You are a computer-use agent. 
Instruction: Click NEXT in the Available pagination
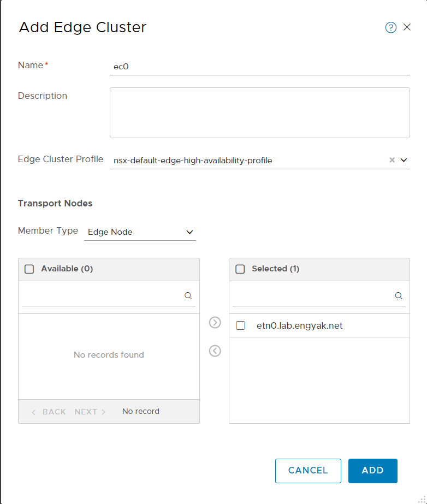[x=90, y=412]
